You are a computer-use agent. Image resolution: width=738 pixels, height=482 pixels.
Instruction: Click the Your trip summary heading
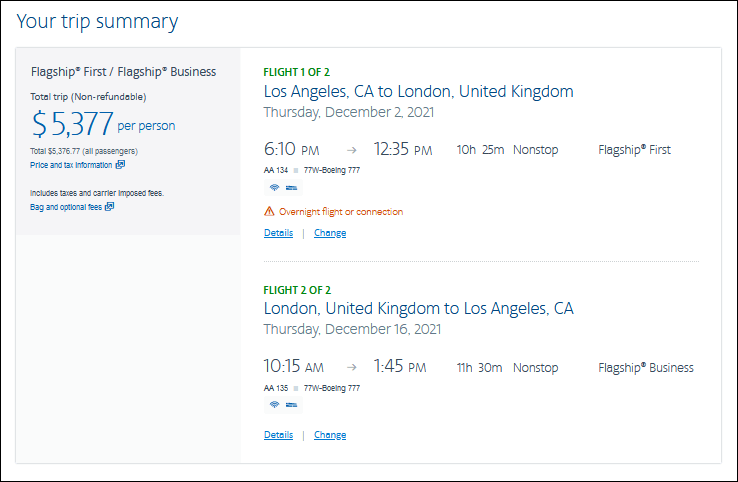pyautogui.click(x=99, y=21)
